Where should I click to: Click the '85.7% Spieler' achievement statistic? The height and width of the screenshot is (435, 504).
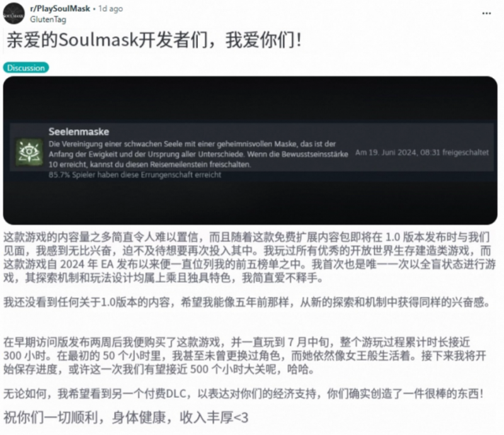135,175
